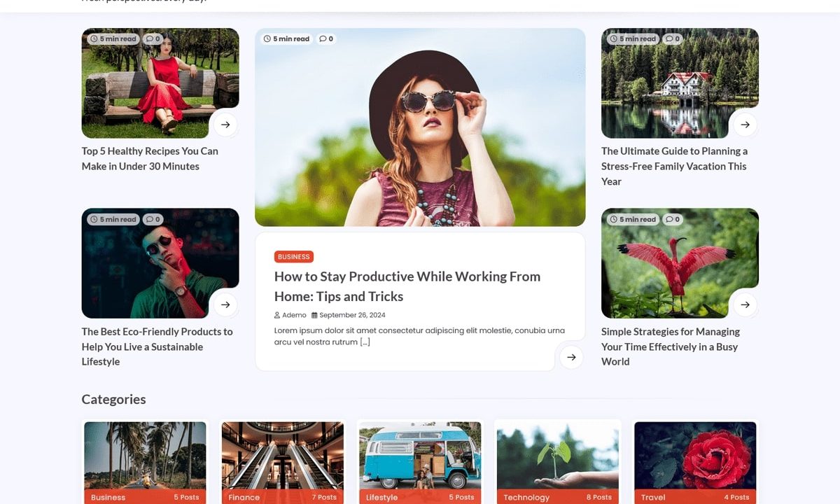840x504 pixels.
Task: Click arrow icon on Eco-Friendly Products card
Action: 225,304
